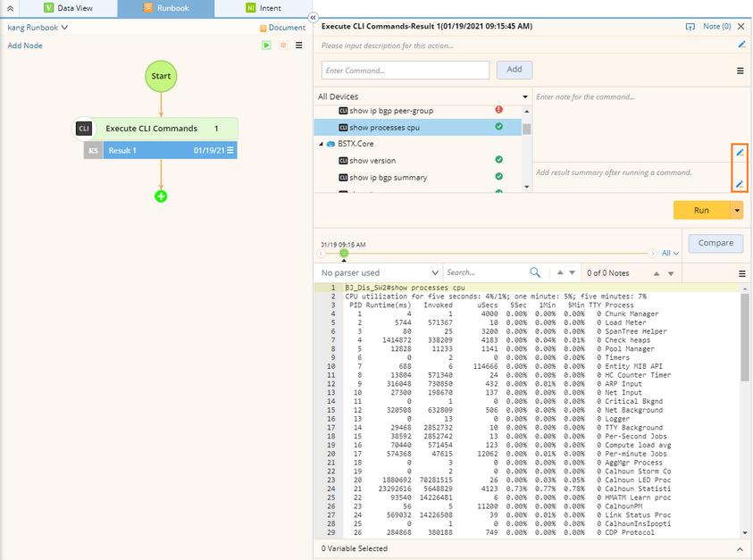Open the kang Runbook dropdown
This screenshot has width=753, height=560.
38,28
